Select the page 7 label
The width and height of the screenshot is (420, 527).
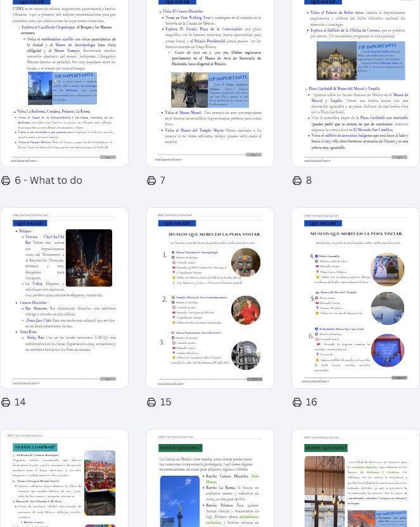(x=163, y=181)
